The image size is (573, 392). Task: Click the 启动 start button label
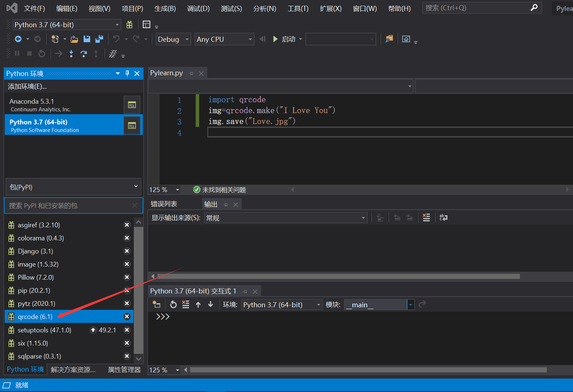[x=289, y=39]
